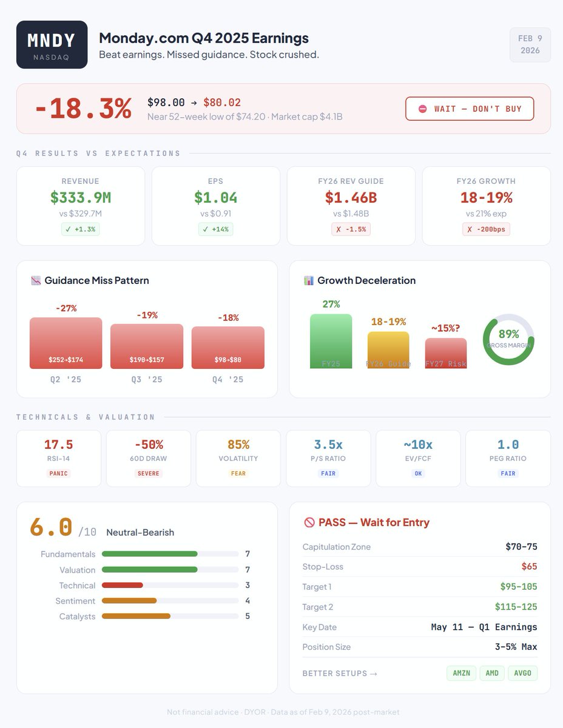Click the Sentiment score bar
Image resolution: width=563 pixels, height=728 pixels.
pyautogui.click(x=170, y=601)
